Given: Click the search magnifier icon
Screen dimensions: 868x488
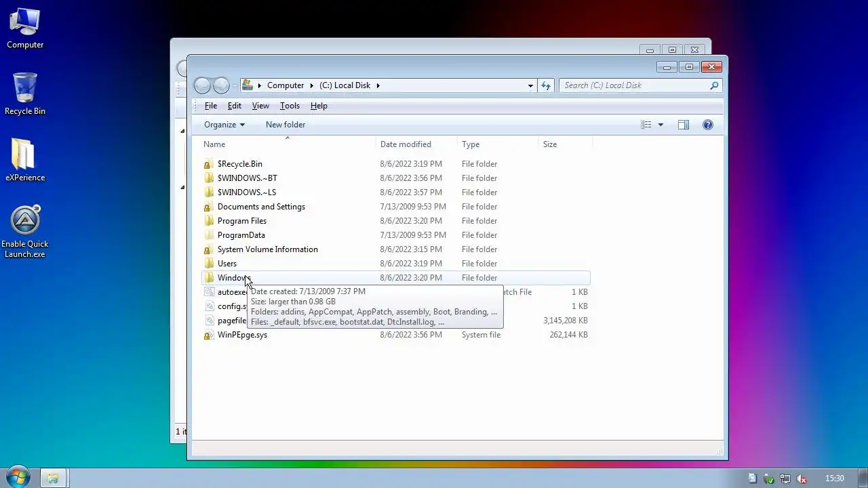Looking at the screenshot, I should point(714,85).
